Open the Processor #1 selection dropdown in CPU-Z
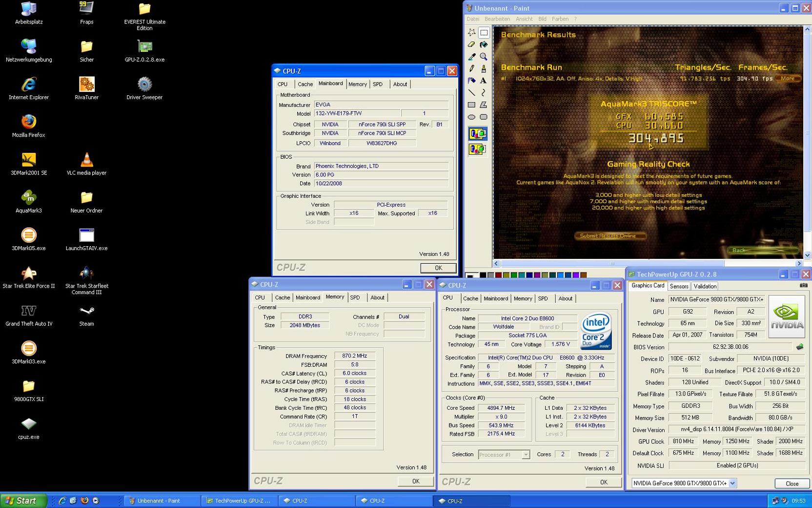812x508 pixels. [526, 455]
